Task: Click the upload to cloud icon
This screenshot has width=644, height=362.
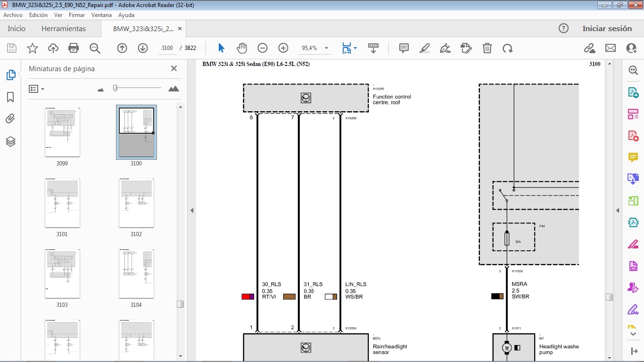Action: tap(53, 48)
